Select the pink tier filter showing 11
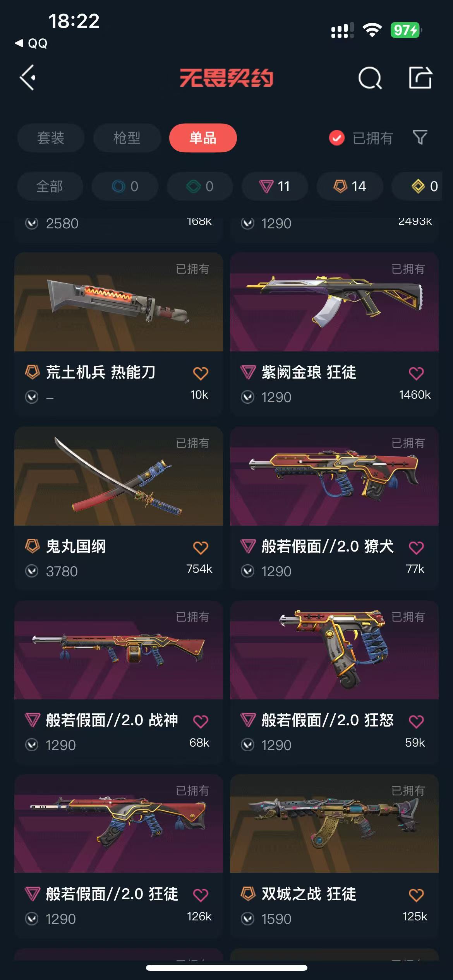 point(275,186)
